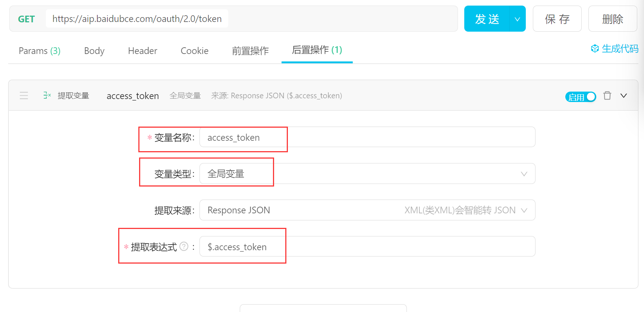Collapse the access_token operation panel chevron
Viewport: 644px width, 312px height.
pos(623,96)
